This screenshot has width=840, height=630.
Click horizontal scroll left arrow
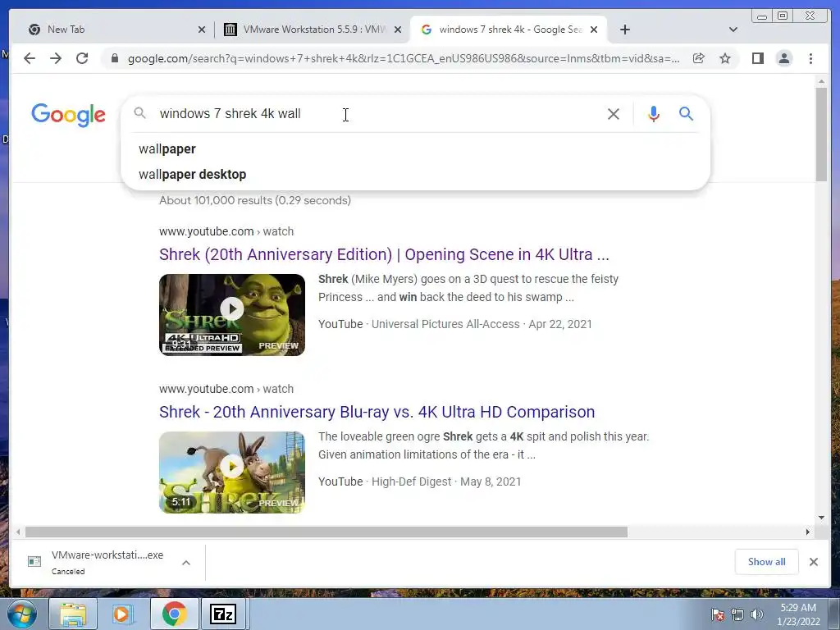tap(18, 532)
